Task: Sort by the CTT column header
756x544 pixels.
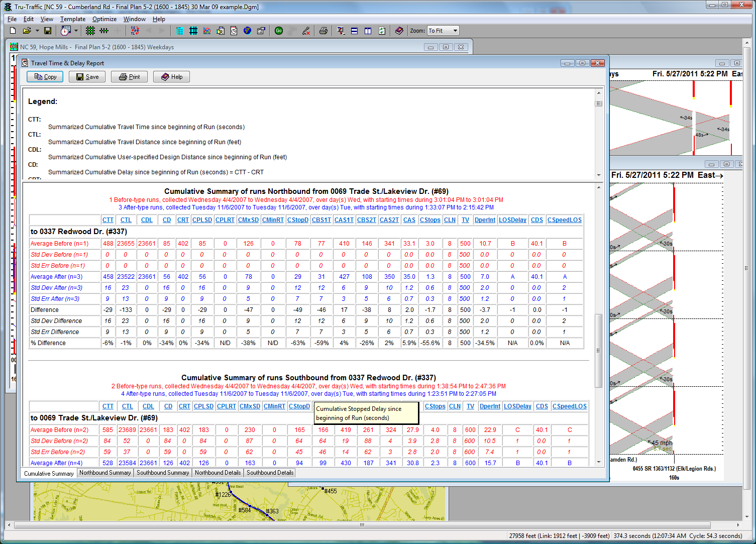Action: click(x=108, y=220)
